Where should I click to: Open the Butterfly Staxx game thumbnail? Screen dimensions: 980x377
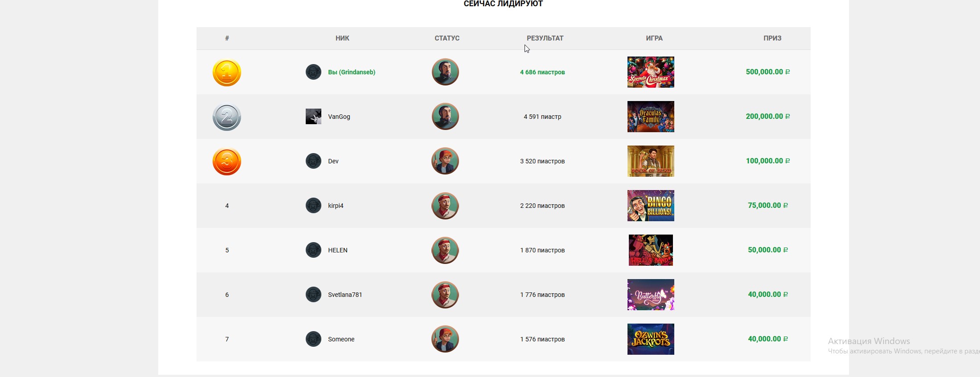click(x=651, y=295)
